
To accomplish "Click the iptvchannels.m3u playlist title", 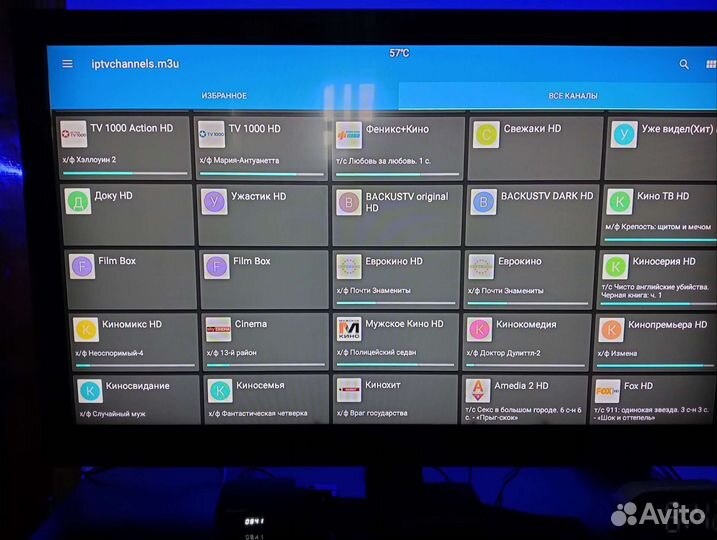I will pos(134,64).
